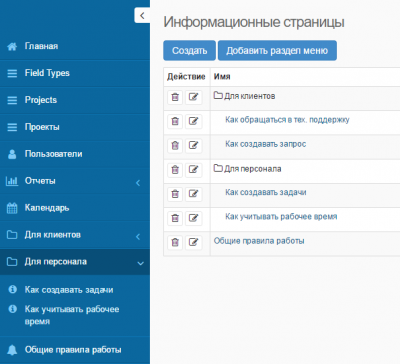Edit Как создавать задачи table row
The image size is (400, 364).
(194, 194)
